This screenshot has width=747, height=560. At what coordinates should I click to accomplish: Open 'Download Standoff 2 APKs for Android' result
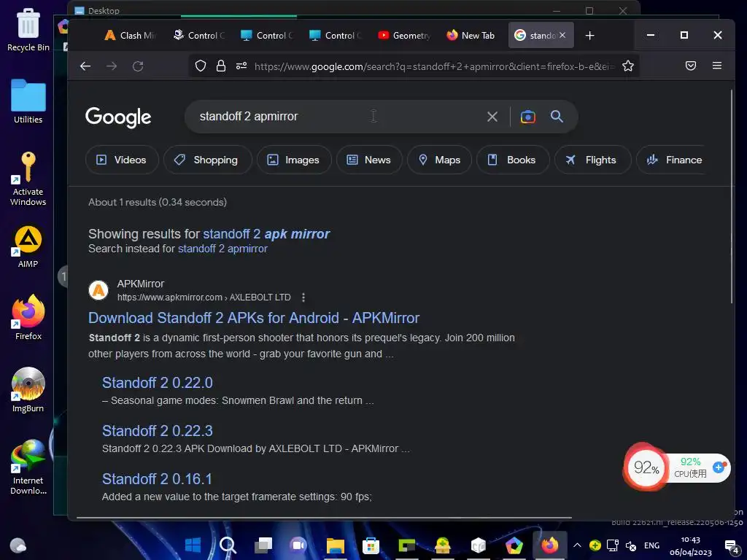pyautogui.click(x=254, y=318)
